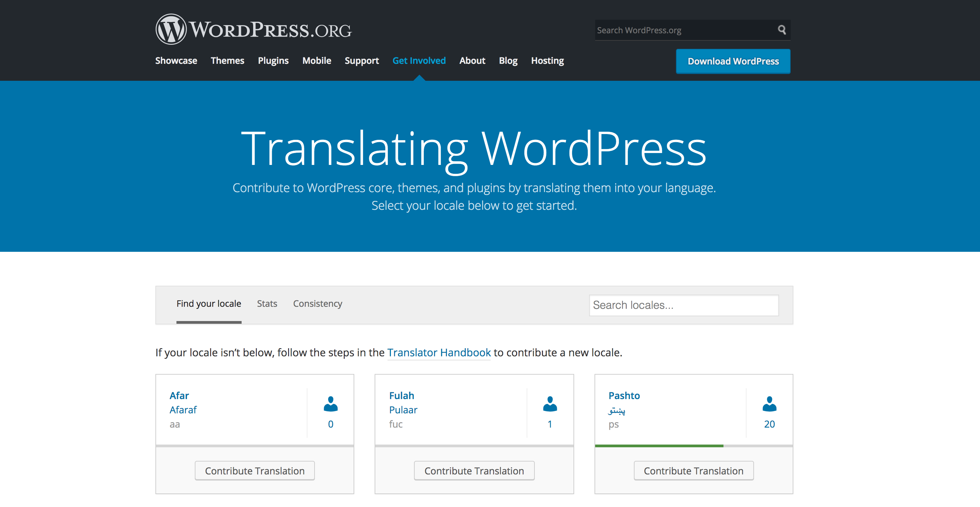
Task: Click the Pashto green progress bar
Action: pos(659,446)
